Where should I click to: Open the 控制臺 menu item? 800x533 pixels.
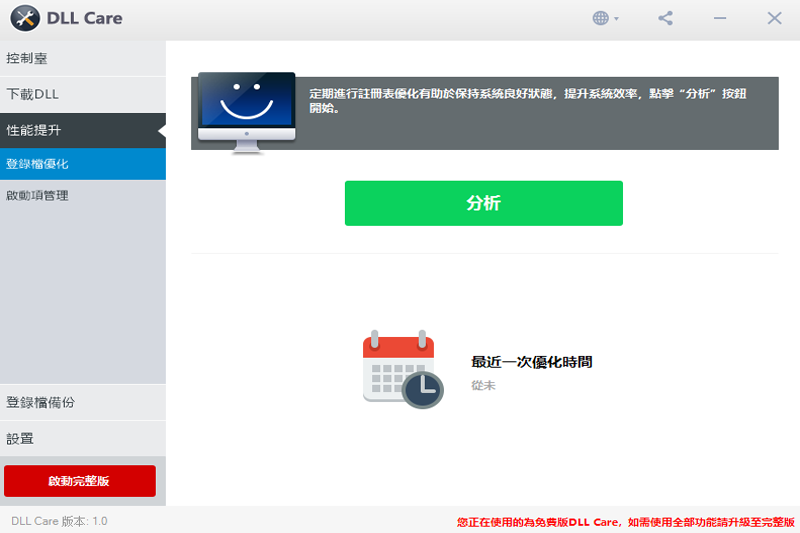coord(83,59)
